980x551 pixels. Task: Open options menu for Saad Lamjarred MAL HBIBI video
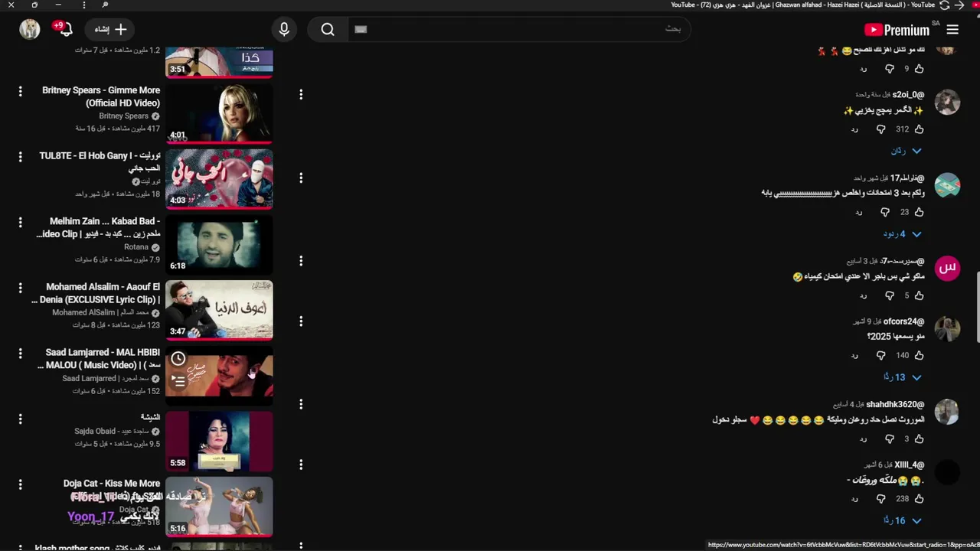pos(21,354)
